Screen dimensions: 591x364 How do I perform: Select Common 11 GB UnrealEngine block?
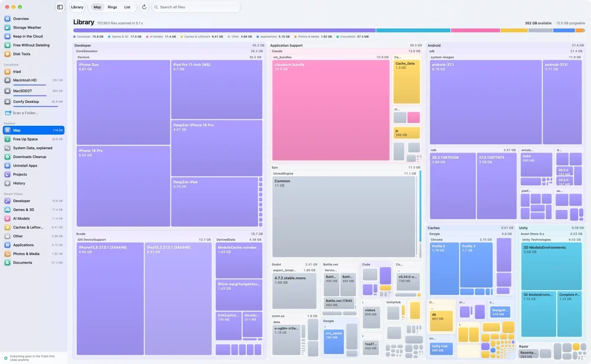tap(344, 217)
